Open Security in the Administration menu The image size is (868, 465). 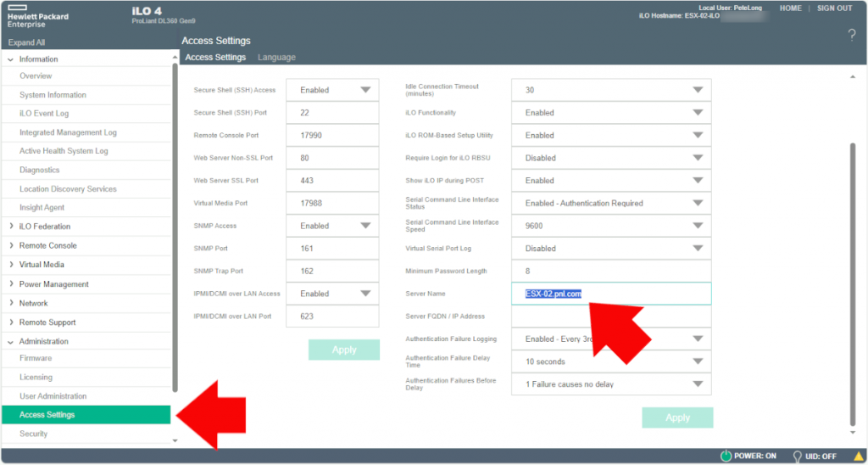click(34, 434)
